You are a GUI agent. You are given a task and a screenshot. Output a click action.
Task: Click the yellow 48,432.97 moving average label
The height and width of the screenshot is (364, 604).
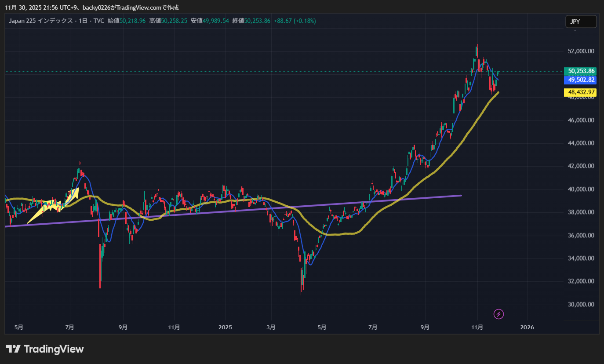[x=581, y=92]
